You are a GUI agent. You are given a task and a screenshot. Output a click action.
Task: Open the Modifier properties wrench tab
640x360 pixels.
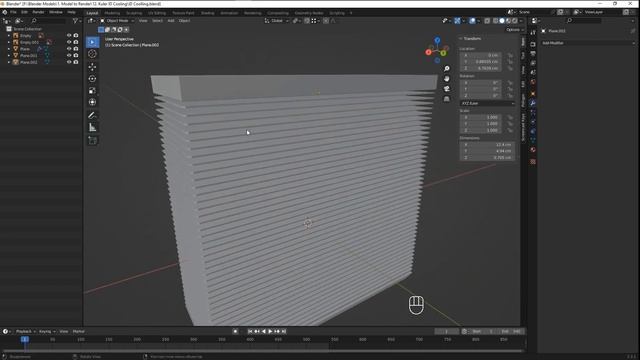[533, 103]
